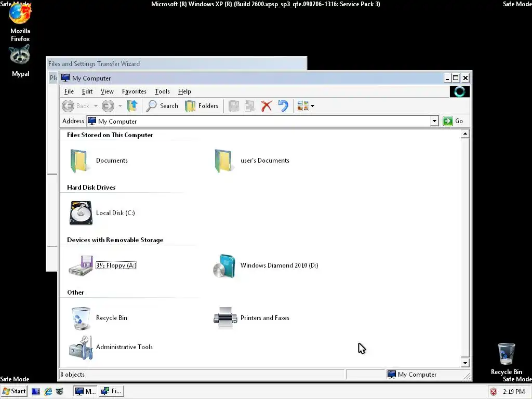The height and width of the screenshot is (399, 532).
Task: Select the Documents folder
Action: point(98,161)
